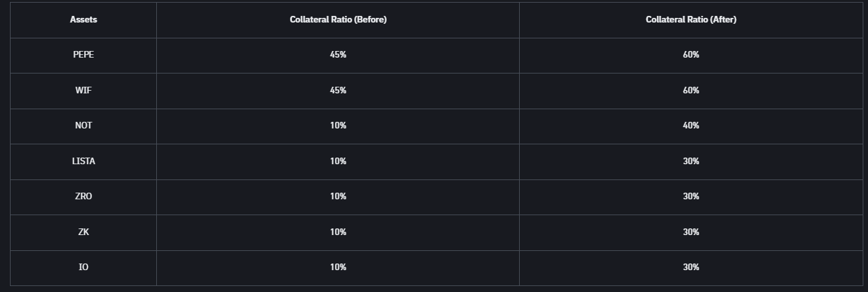The width and height of the screenshot is (868, 292).
Task: Click IO's 30% after ratio
Action: click(x=691, y=268)
